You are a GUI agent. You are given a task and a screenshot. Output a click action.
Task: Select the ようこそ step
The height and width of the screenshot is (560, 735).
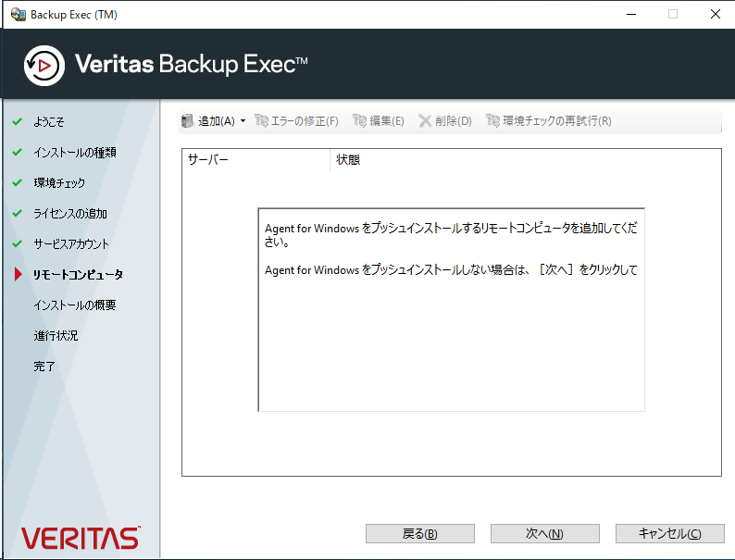click(49, 122)
